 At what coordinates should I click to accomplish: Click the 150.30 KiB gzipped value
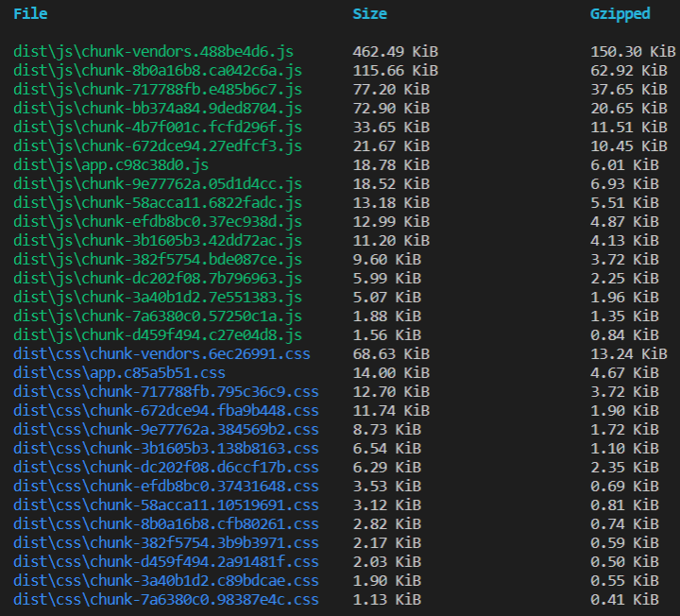pyautogui.click(x=633, y=52)
